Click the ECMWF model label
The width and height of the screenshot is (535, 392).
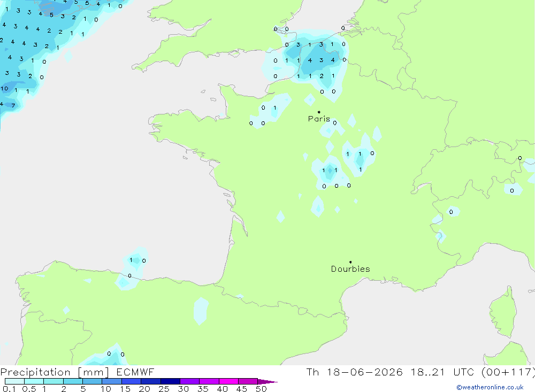tap(135, 372)
